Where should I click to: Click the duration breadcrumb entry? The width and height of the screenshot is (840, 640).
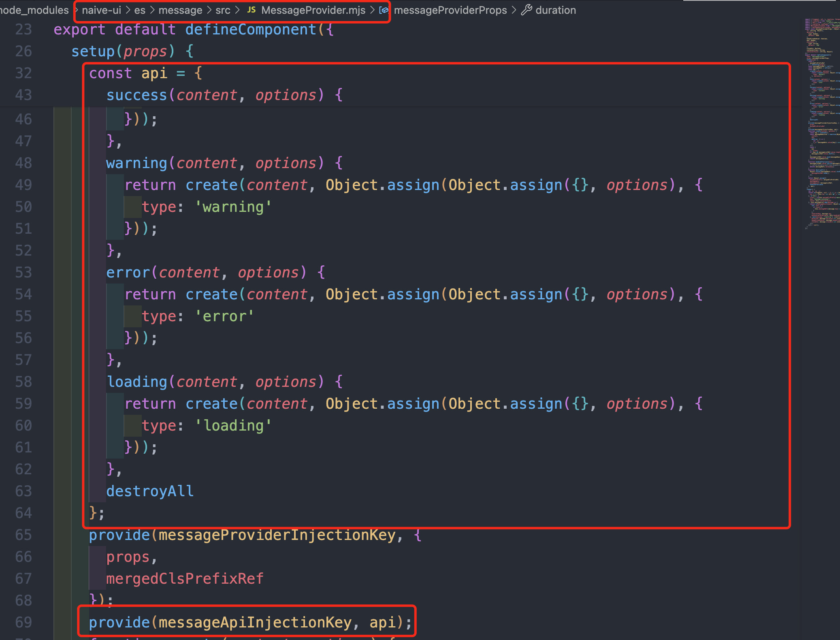click(x=555, y=10)
